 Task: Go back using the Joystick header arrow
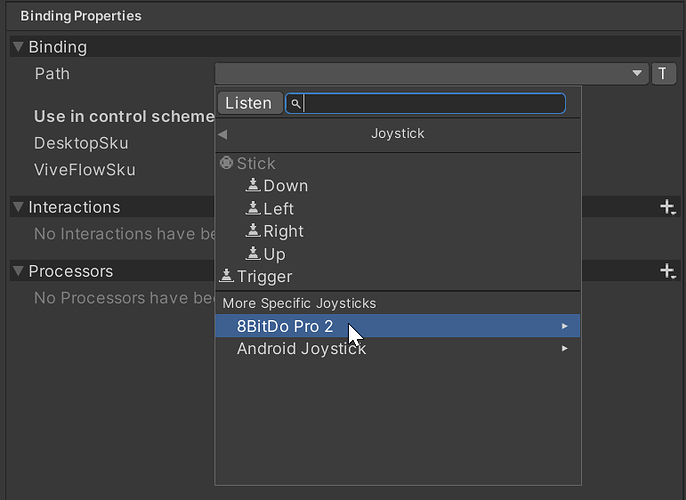(223, 134)
